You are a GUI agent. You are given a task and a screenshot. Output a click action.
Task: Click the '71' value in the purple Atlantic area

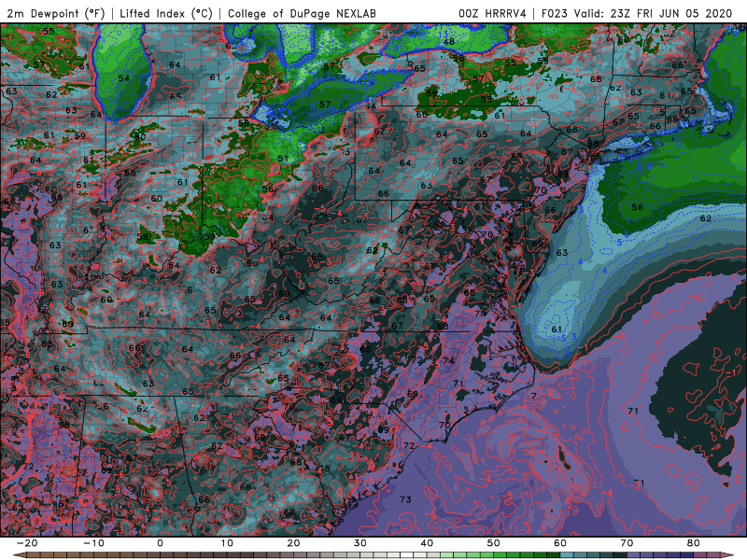(633, 411)
